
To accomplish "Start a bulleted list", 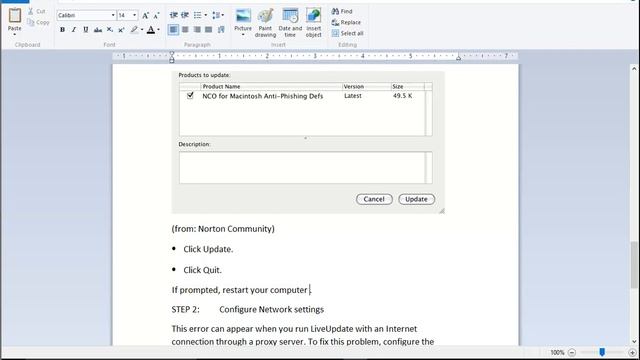I will click(198, 15).
